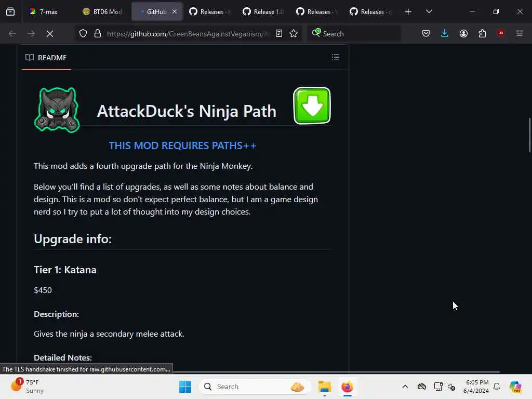Close the active GitHub tab

175,12
